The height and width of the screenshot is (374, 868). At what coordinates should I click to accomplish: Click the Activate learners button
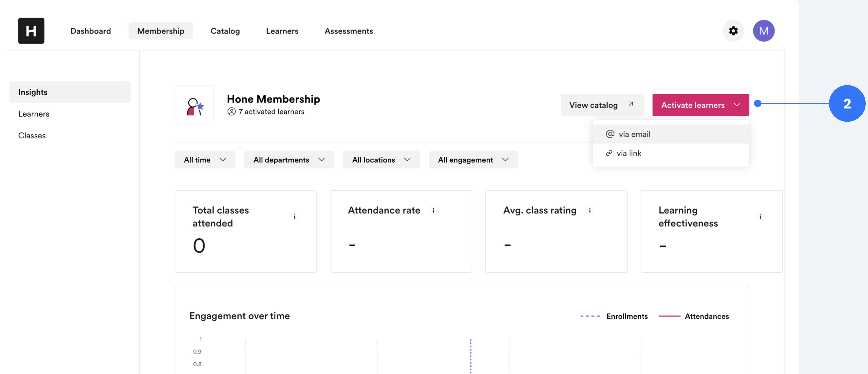(700, 105)
